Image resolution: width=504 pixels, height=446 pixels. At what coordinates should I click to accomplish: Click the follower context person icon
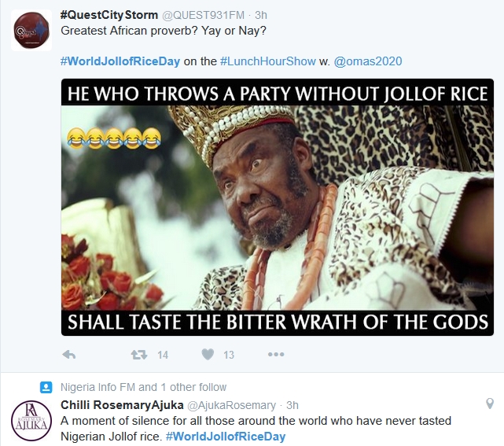point(46,387)
